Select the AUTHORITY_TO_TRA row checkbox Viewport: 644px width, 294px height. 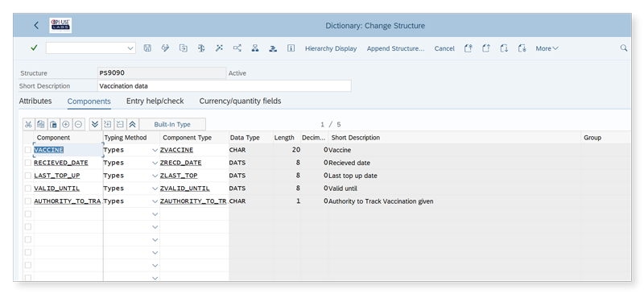click(x=28, y=201)
